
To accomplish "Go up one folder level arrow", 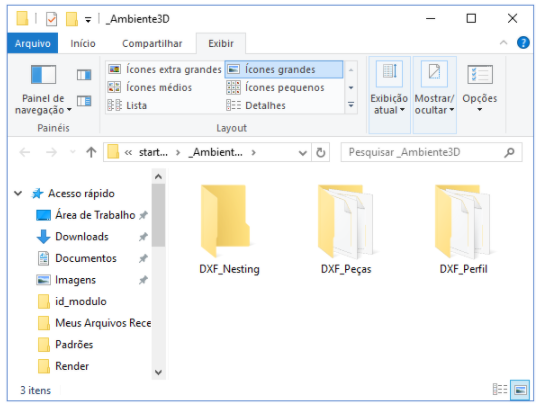I will [91, 152].
